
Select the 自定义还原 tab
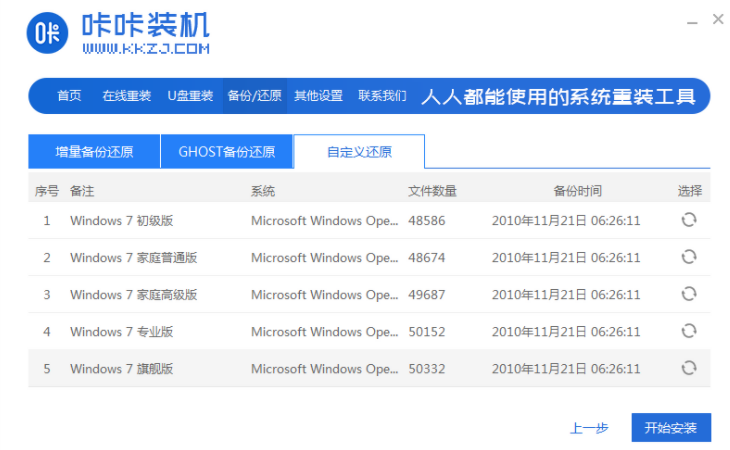click(359, 152)
